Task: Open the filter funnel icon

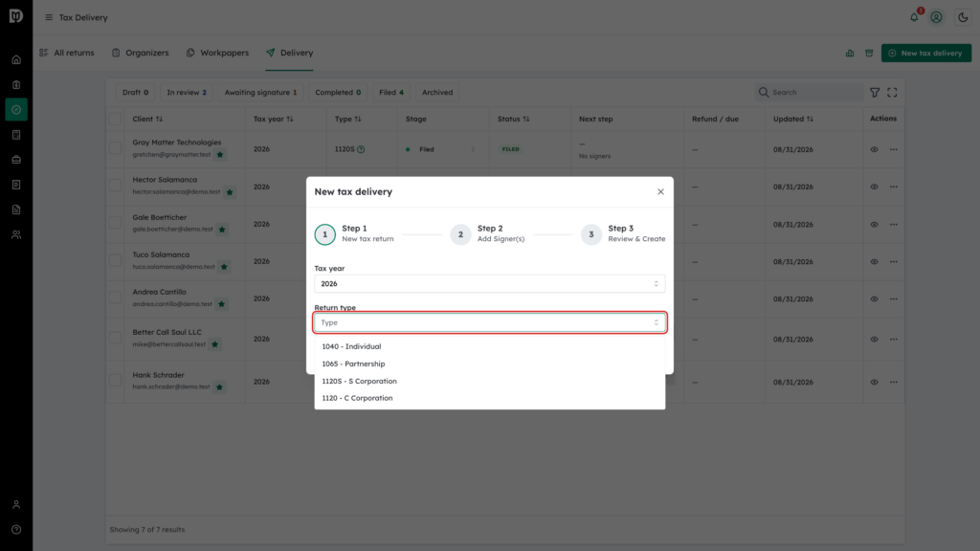Action: click(875, 93)
